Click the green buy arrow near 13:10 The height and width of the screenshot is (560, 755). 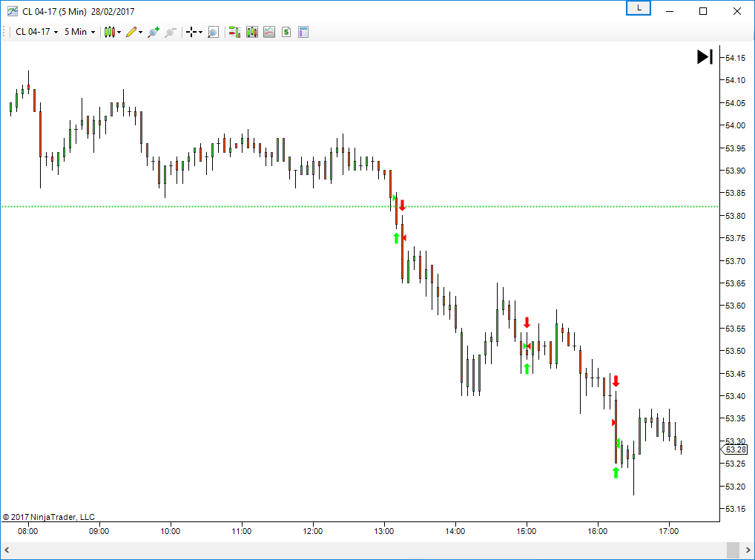[x=396, y=238]
